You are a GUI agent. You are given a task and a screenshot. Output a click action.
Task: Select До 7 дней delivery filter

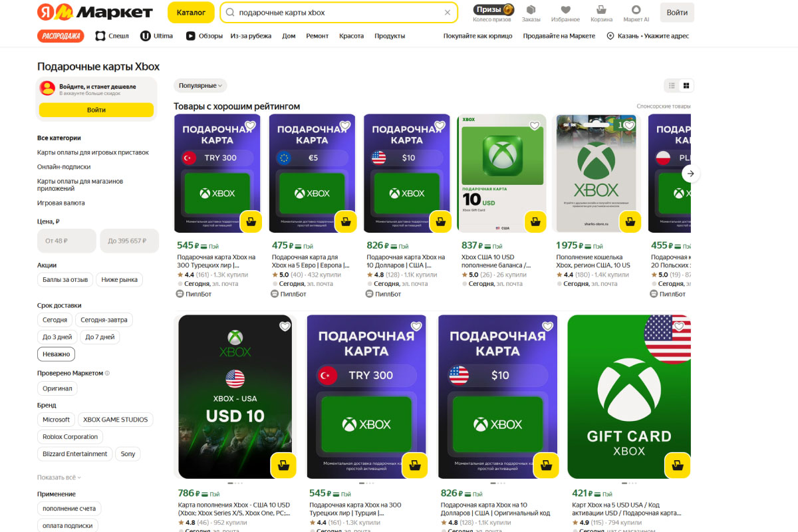pyautogui.click(x=100, y=337)
